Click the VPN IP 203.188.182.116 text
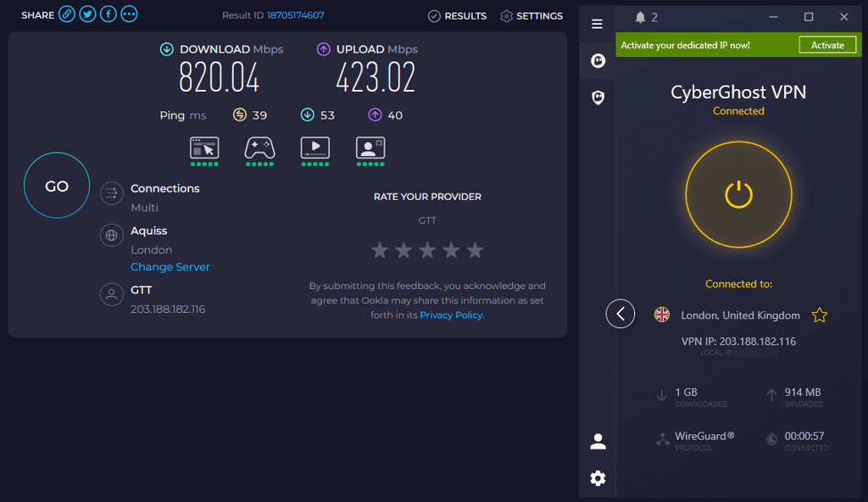This screenshot has height=502, width=868. [738, 342]
